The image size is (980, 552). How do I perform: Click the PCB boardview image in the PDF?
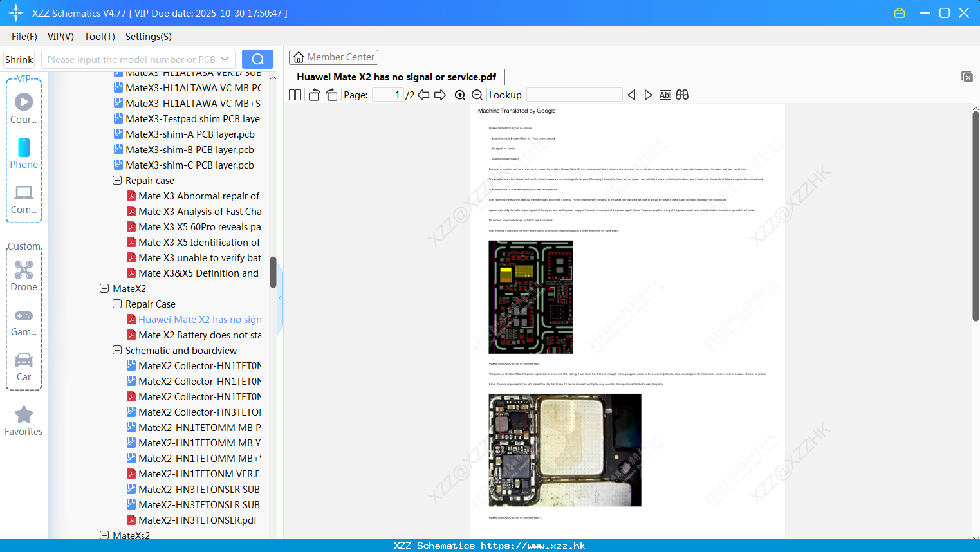[531, 297]
